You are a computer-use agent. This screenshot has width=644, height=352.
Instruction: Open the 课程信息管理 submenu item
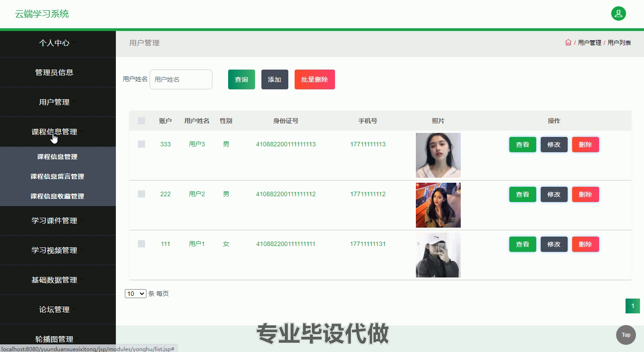click(57, 157)
